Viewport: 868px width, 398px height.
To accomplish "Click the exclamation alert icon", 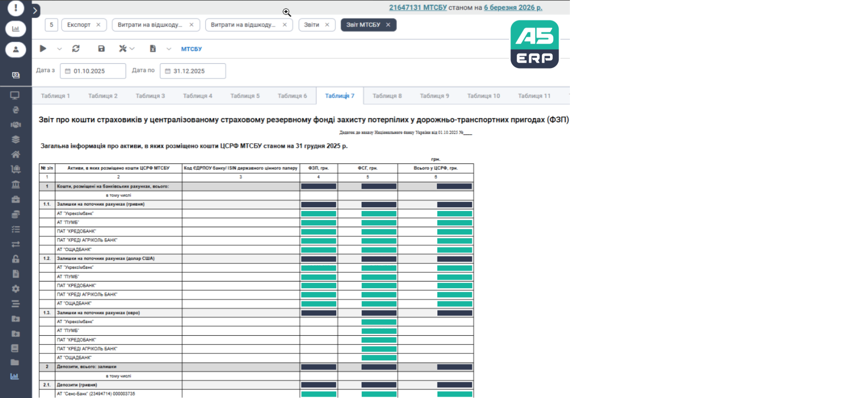I will coord(15,8).
